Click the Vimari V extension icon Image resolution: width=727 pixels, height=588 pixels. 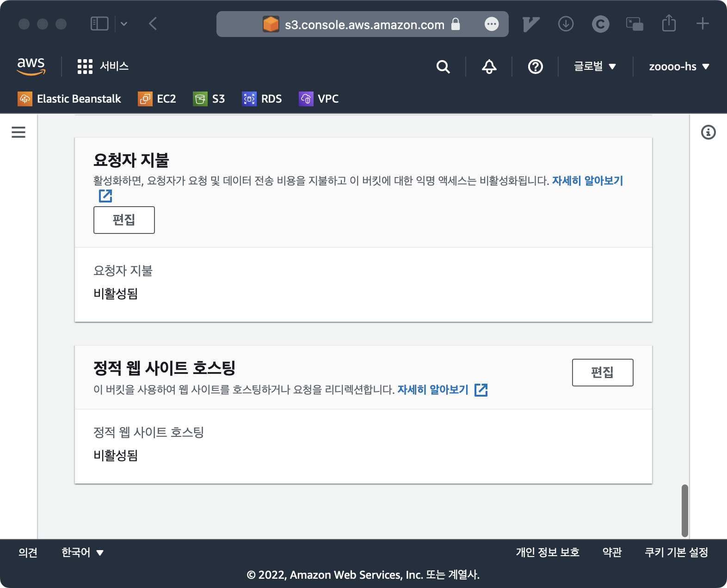pyautogui.click(x=531, y=24)
